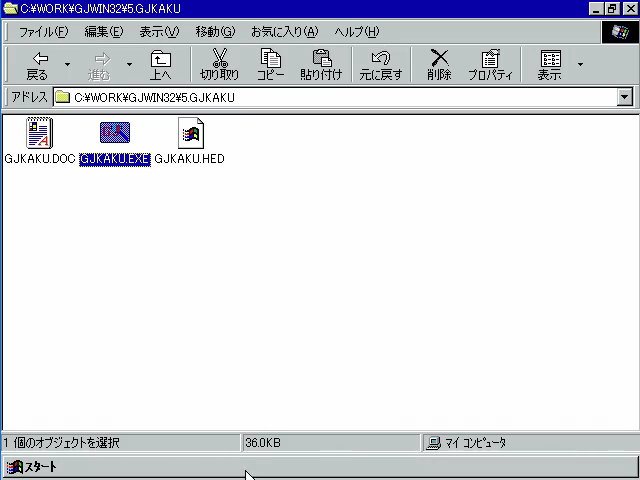The width and height of the screenshot is (640, 480).
Task: Click the GJKAKU.DOC file name label
Action: (40, 159)
